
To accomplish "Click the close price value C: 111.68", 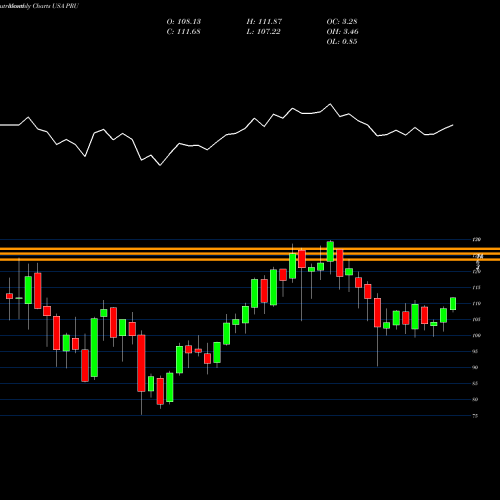I will point(183,32).
